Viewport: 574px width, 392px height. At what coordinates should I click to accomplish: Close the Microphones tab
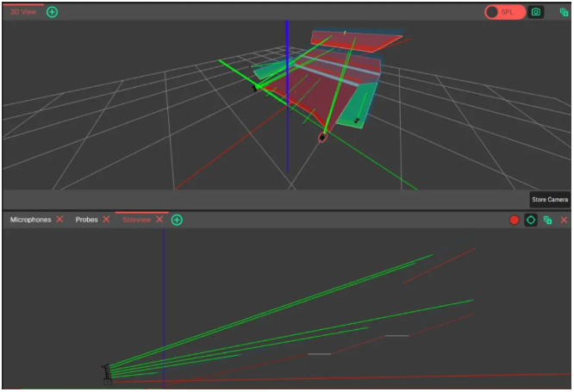pos(59,220)
